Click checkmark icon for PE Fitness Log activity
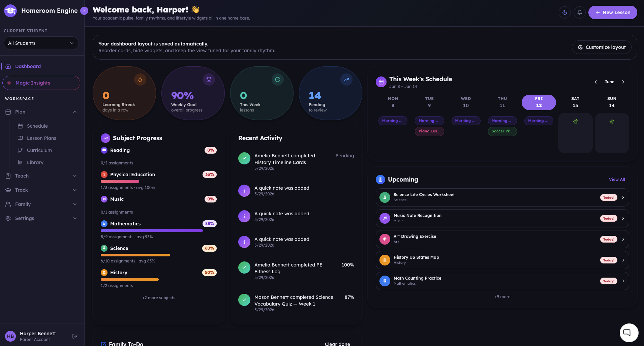 244,268
